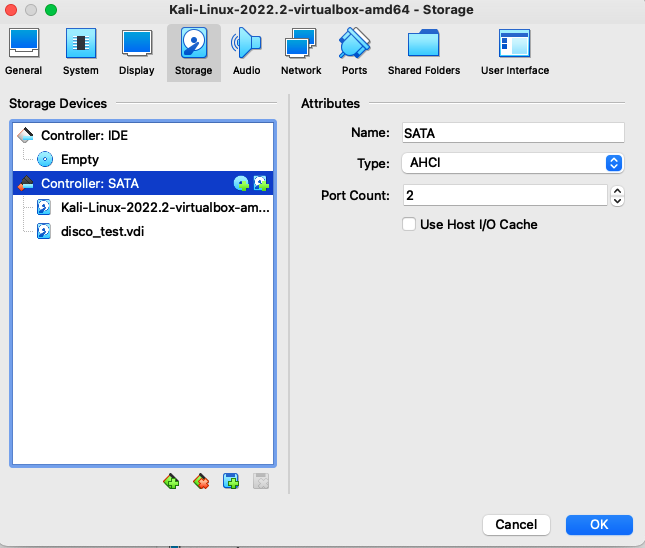The width and height of the screenshot is (645, 548).
Task: Click the Cancel button
Action: (x=516, y=525)
